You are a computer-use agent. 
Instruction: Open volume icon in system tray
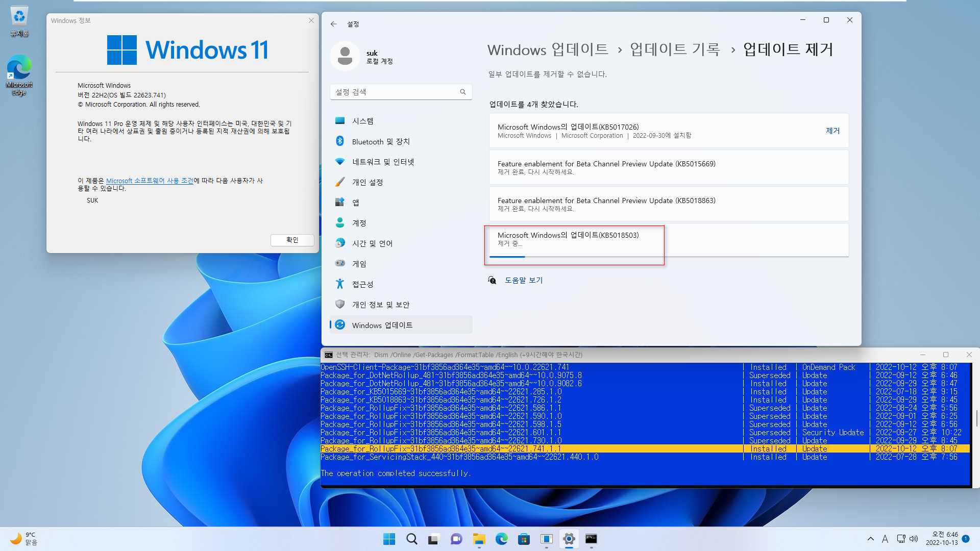(914, 539)
